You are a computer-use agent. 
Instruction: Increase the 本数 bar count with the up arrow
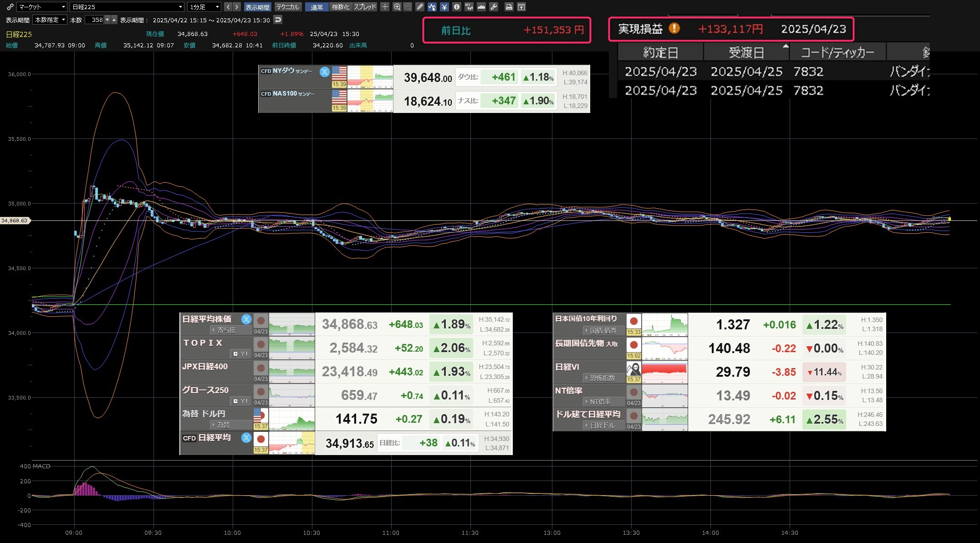(114, 20)
